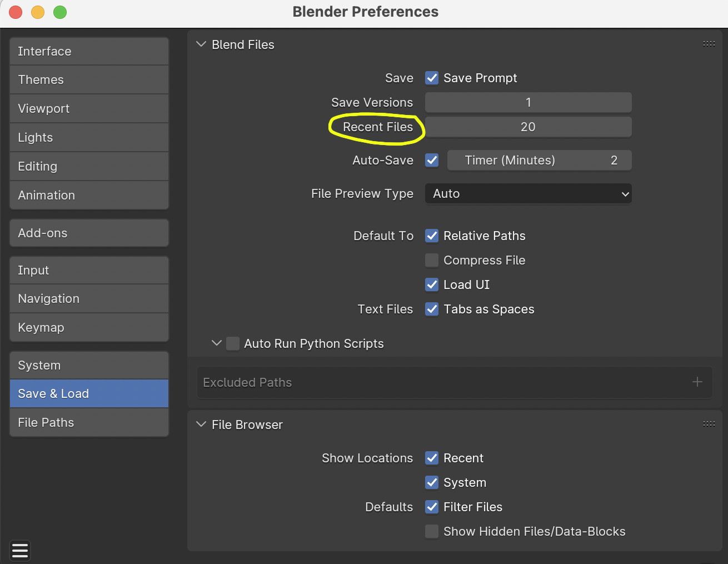Click the Timer (Minutes) field

[x=540, y=160]
